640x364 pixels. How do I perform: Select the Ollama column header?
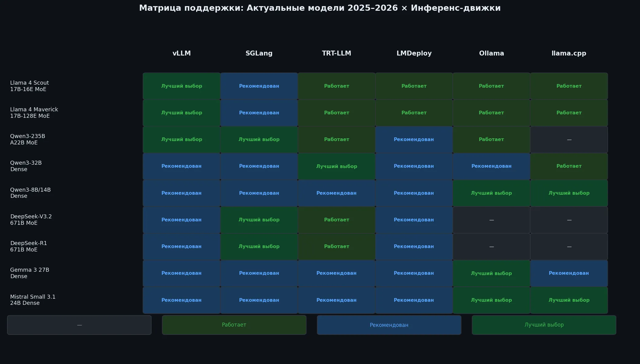(491, 53)
